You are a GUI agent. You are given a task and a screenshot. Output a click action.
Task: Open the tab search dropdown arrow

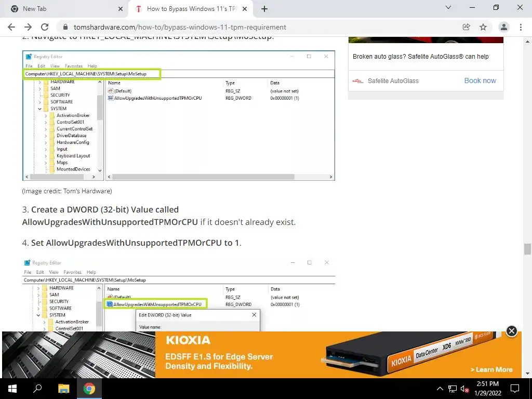[x=448, y=7]
